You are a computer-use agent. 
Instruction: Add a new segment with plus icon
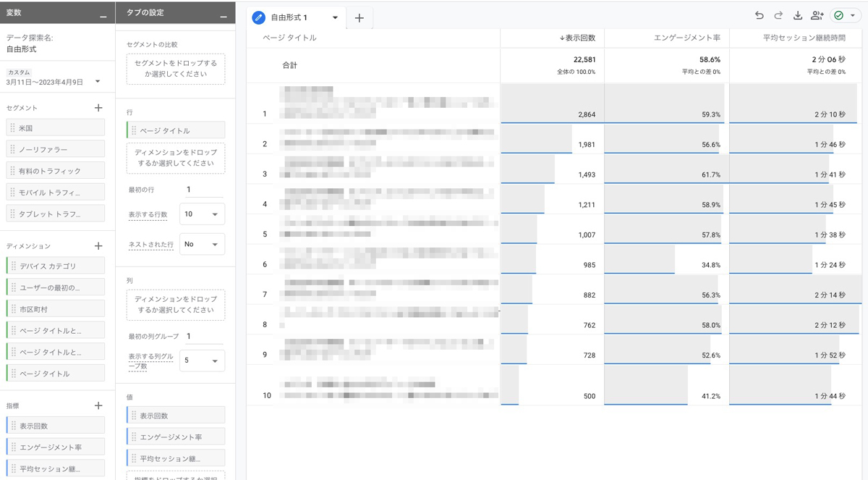pyautogui.click(x=99, y=108)
